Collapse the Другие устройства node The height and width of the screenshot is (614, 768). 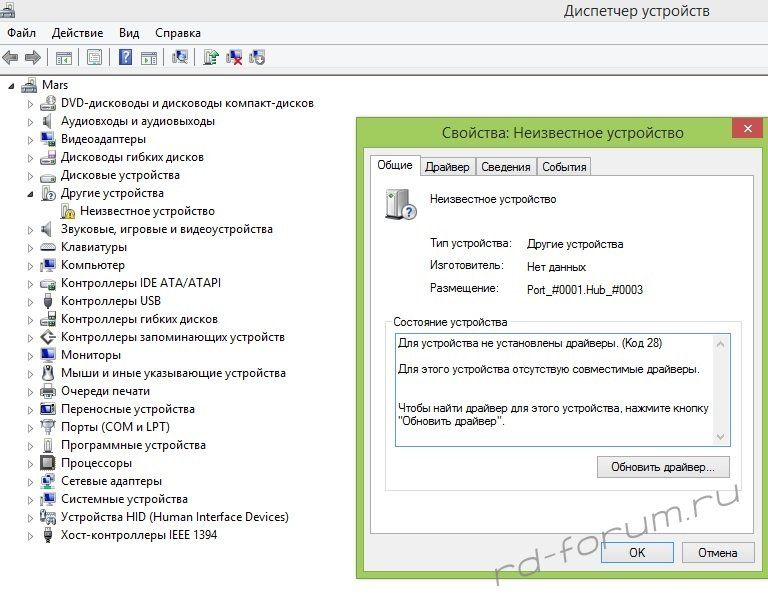click(x=30, y=193)
